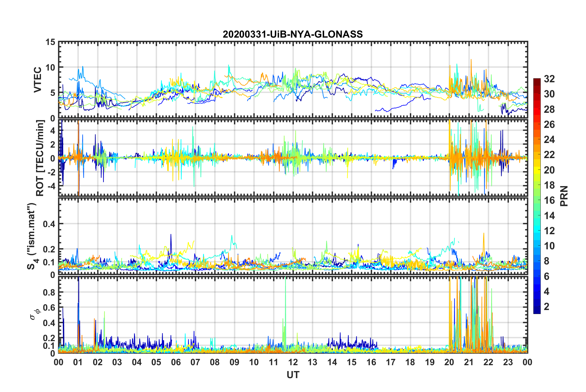Select the S4 ("ism.mat") axis label

pyautogui.click(x=32, y=236)
